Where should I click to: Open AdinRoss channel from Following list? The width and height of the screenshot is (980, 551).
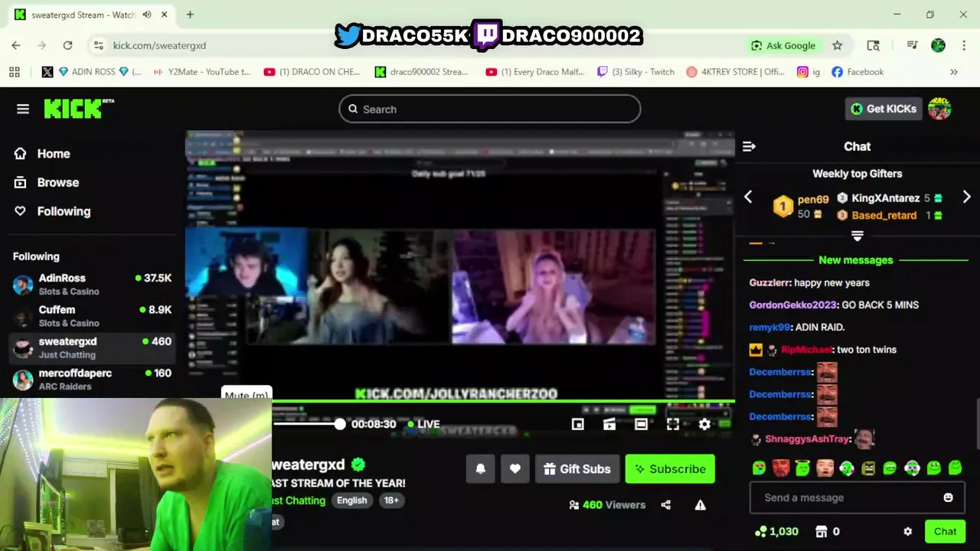(92, 284)
